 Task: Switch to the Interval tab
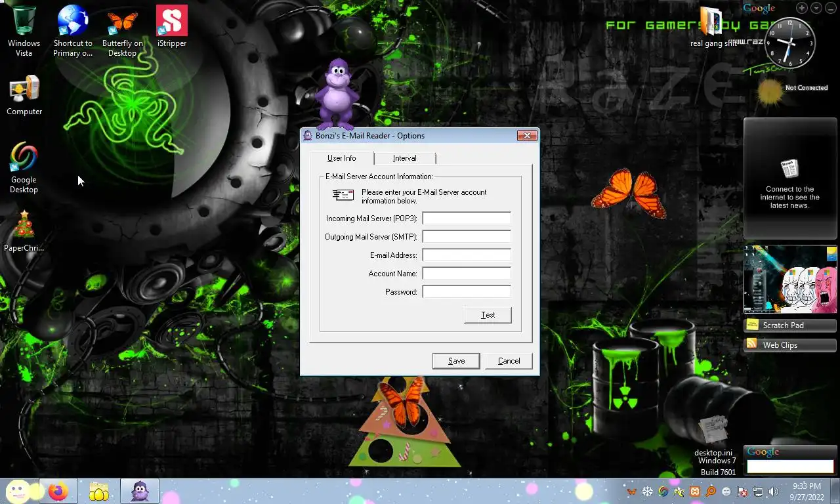click(x=405, y=158)
